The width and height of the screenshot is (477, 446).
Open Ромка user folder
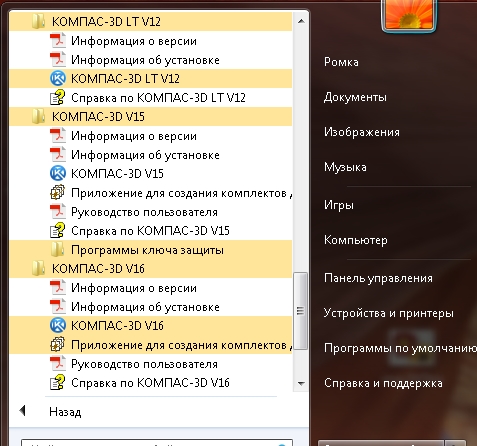(x=341, y=62)
